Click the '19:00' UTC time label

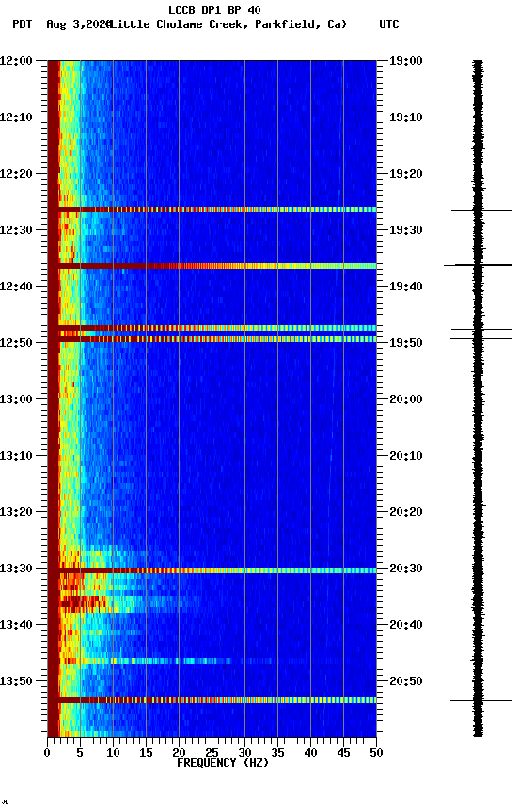[x=406, y=61]
